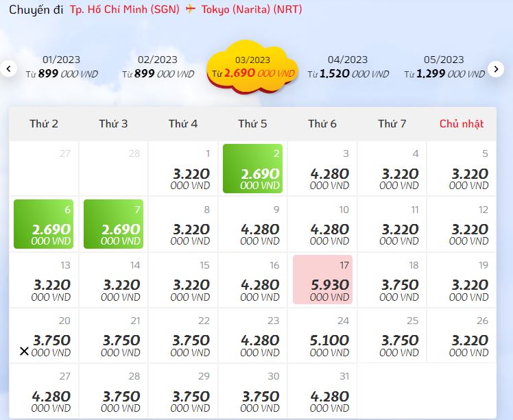Choose March 26 fare 3.220
Viewport: 513px width, 420px height.
pos(462,336)
